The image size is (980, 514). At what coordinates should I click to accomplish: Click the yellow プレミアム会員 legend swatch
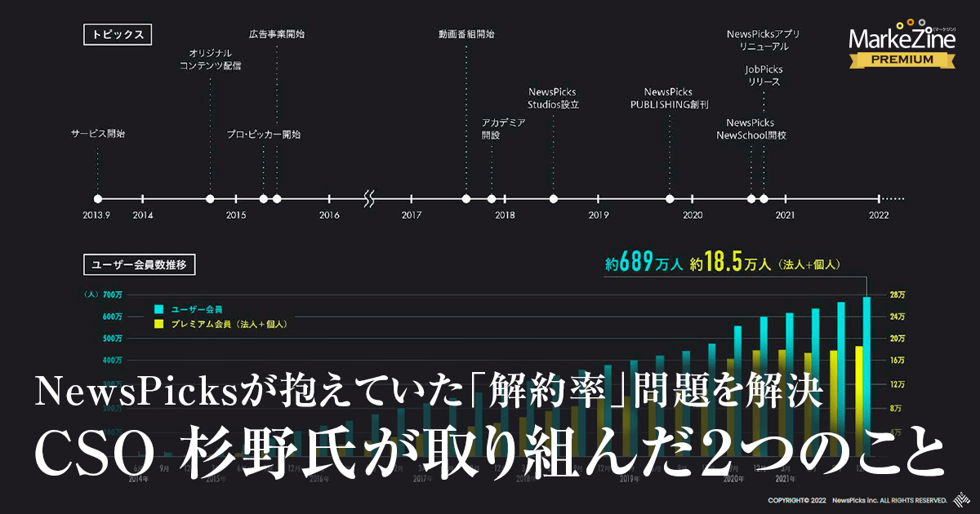click(x=159, y=325)
